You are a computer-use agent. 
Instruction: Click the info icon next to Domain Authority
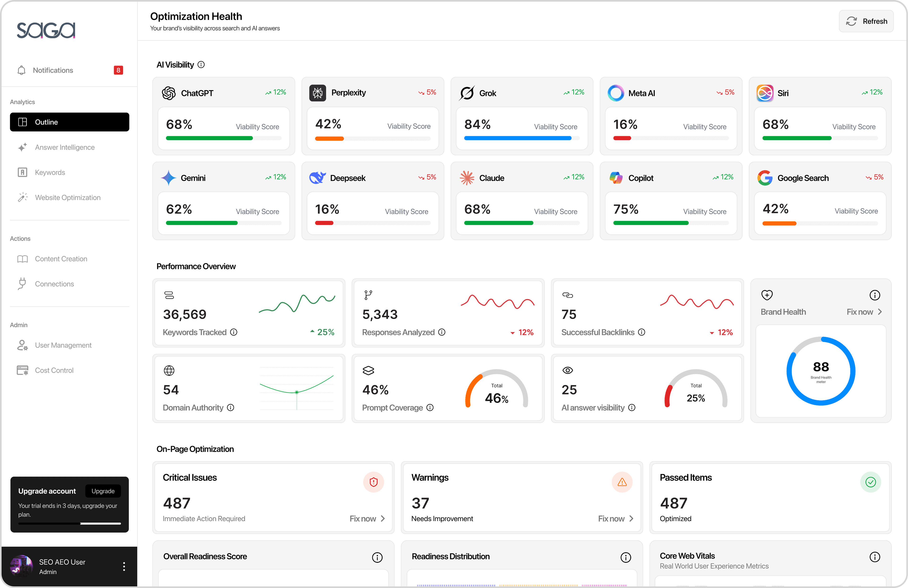point(231,408)
